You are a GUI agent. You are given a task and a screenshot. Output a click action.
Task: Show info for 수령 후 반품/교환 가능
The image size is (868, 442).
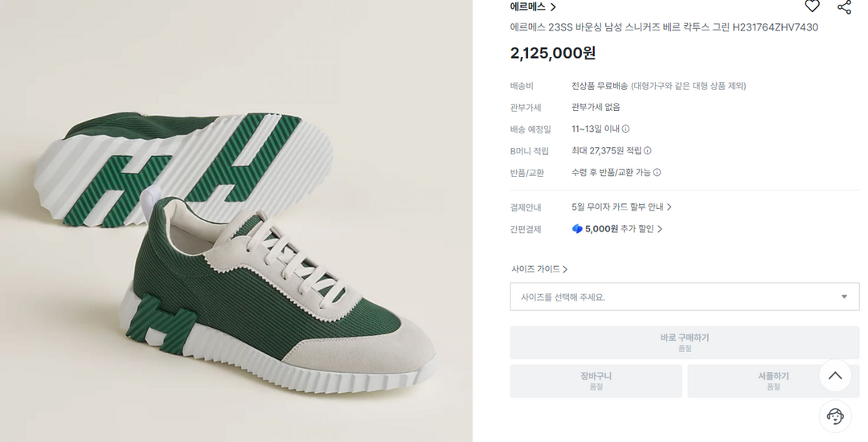pyautogui.click(x=657, y=172)
